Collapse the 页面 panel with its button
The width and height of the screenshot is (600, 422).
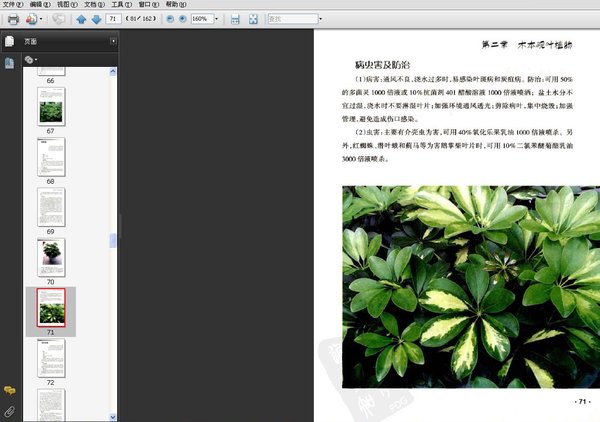tap(113, 41)
